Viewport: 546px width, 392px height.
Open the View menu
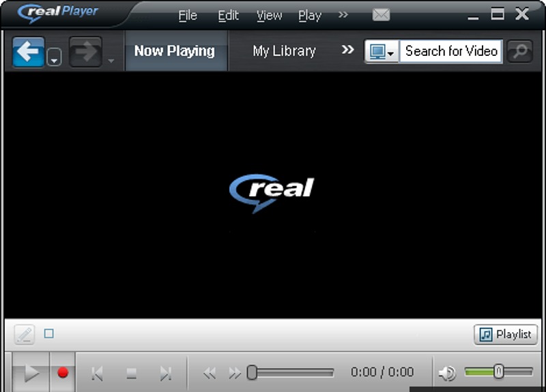point(269,15)
